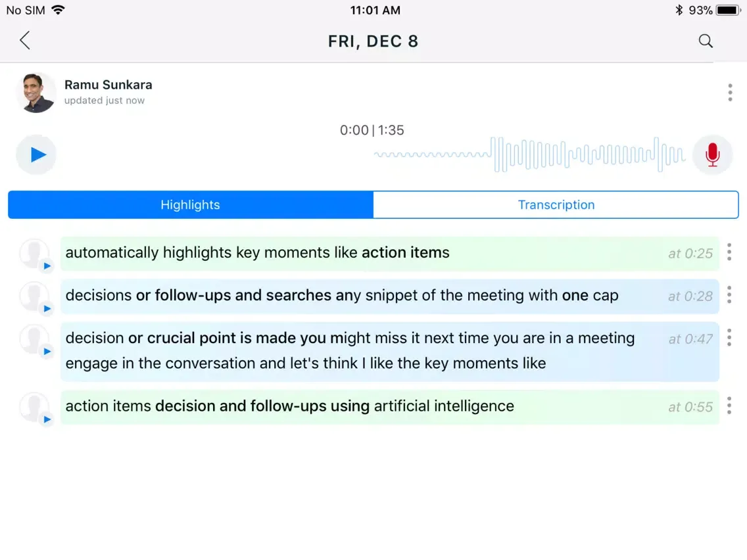Switch to the Highlights tab
The width and height of the screenshot is (747, 560).
(190, 204)
